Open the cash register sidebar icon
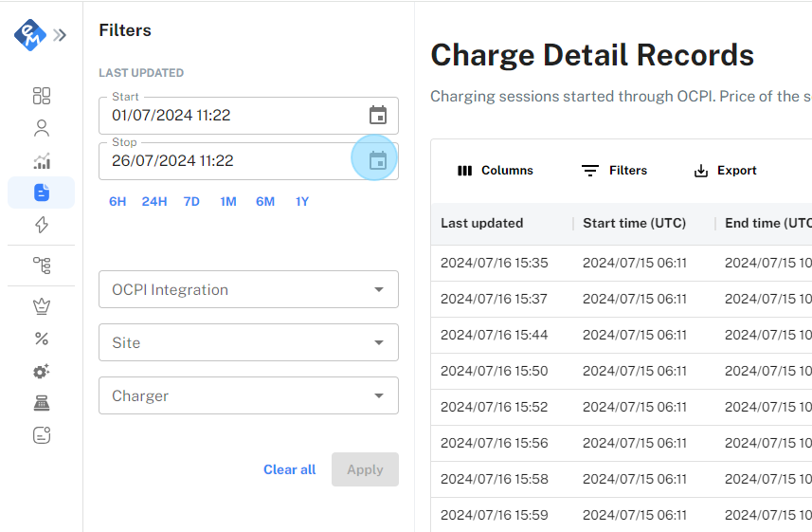The height and width of the screenshot is (532, 812). pyautogui.click(x=41, y=403)
